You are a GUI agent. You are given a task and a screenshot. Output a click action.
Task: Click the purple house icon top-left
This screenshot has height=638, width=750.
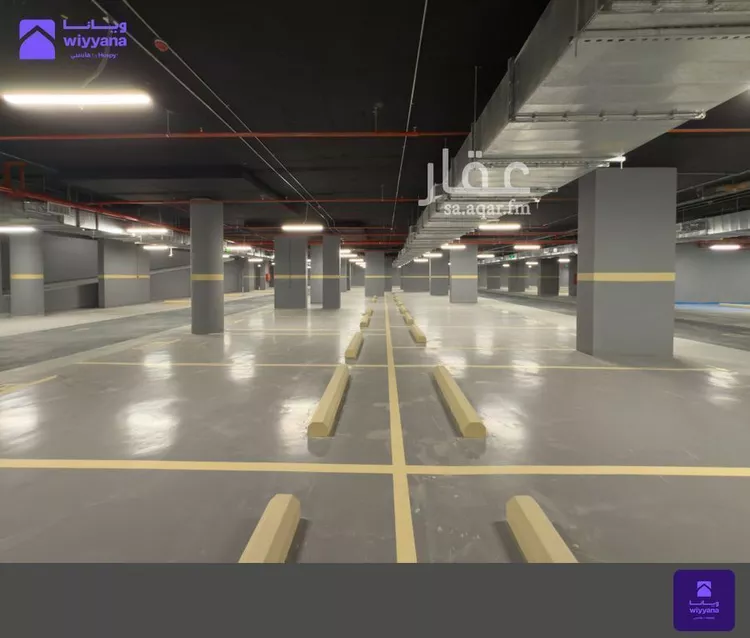[37, 39]
